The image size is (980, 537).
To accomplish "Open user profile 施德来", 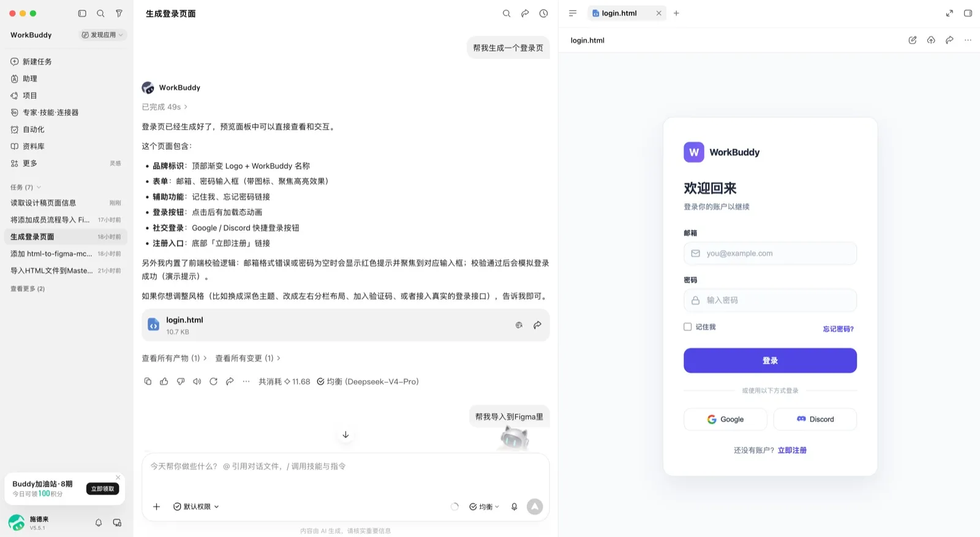I will click(x=29, y=523).
